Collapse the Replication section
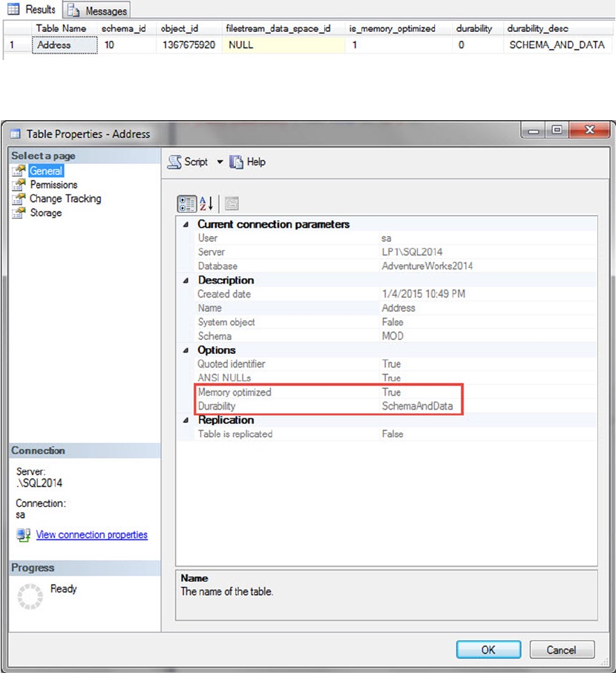The image size is (616, 673). 186,420
